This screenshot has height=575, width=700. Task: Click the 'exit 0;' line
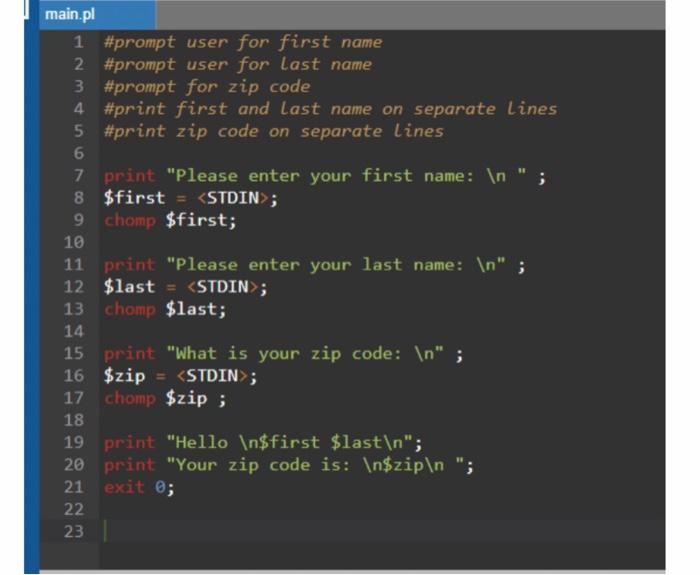tap(139, 487)
